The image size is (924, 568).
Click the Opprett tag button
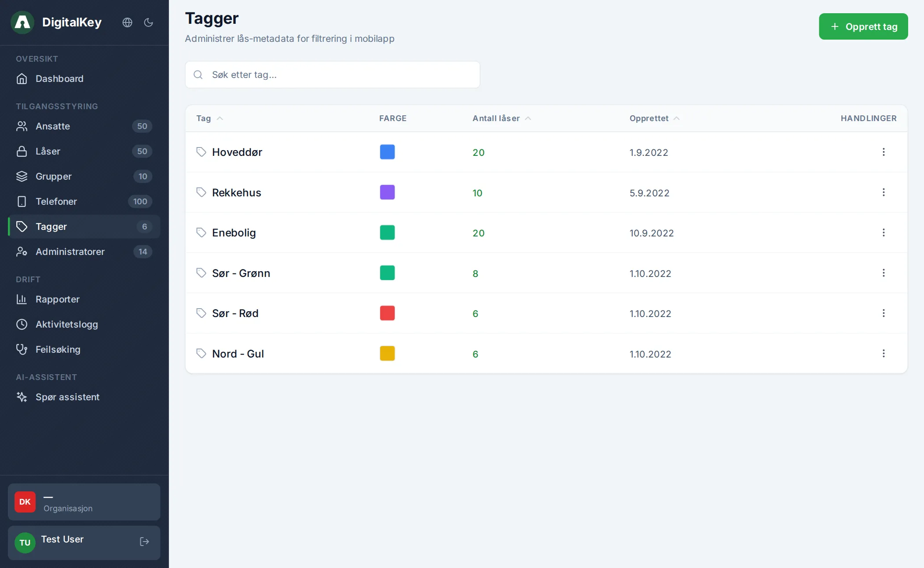(x=863, y=26)
